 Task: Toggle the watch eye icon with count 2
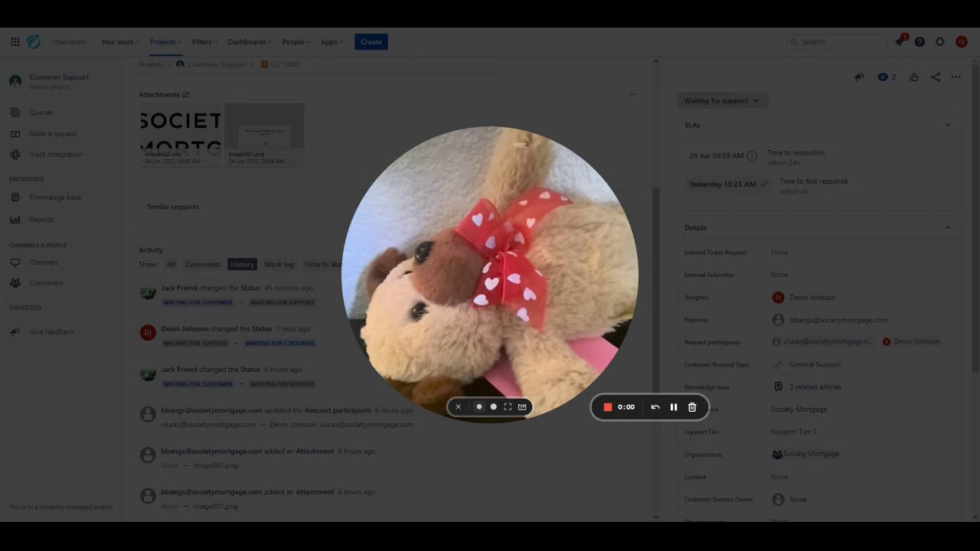(887, 77)
